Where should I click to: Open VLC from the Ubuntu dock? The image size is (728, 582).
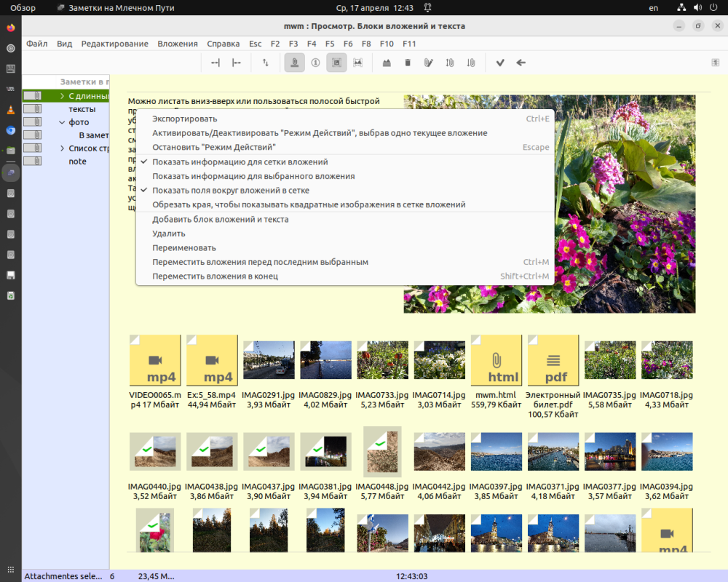pos(10,110)
